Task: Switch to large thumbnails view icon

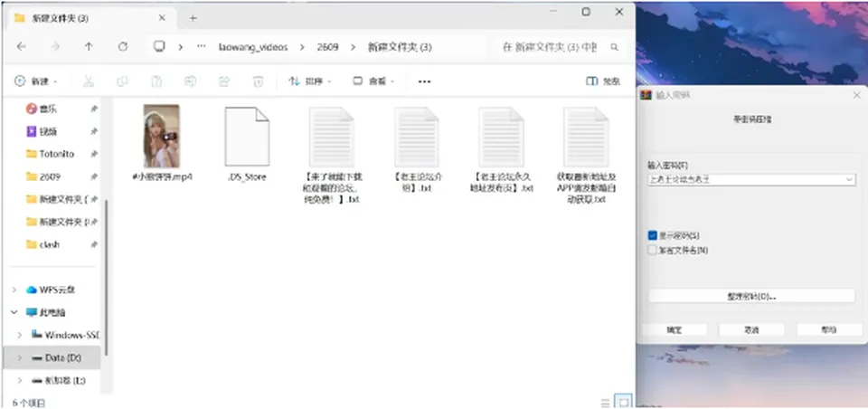Action: [x=623, y=402]
